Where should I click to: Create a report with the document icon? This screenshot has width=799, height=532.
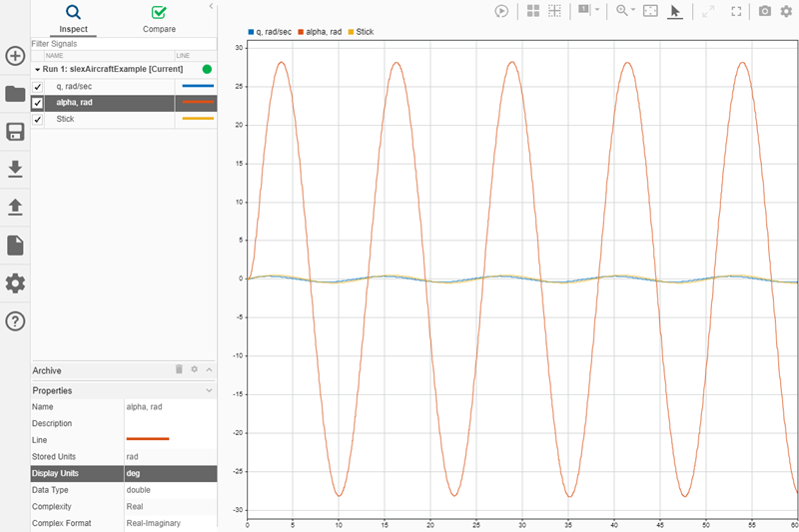15,245
